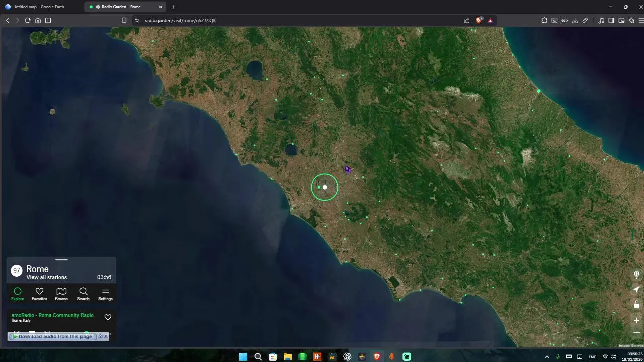
Task: Open a new browser tab
Action: 173,7
